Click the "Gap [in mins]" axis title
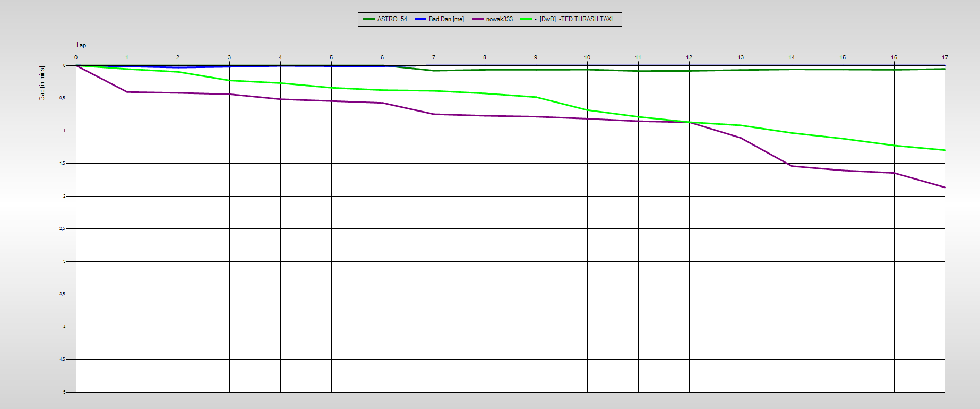 coord(42,83)
